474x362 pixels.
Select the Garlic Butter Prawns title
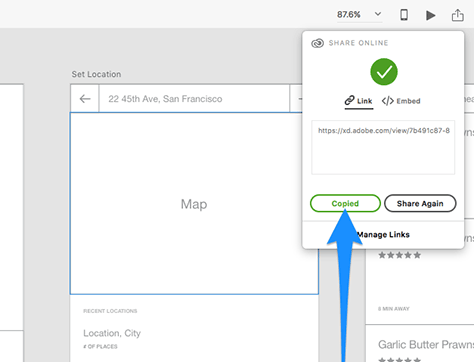pos(426,344)
